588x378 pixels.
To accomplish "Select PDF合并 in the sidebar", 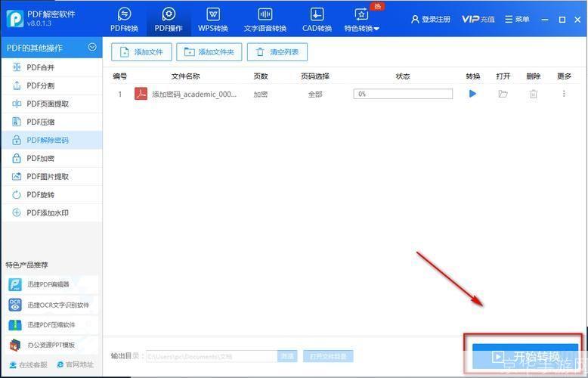I will [x=51, y=67].
